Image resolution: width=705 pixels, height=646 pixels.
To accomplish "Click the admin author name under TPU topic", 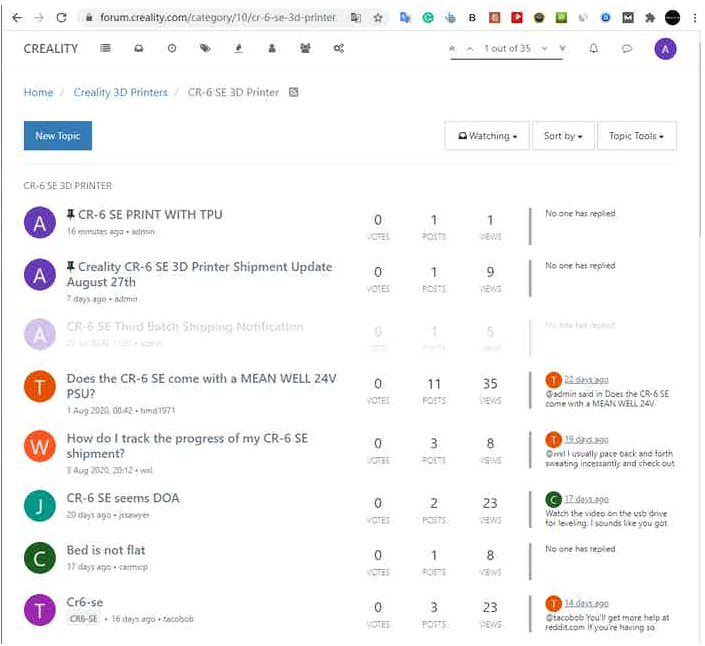I will tap(143, 232).
